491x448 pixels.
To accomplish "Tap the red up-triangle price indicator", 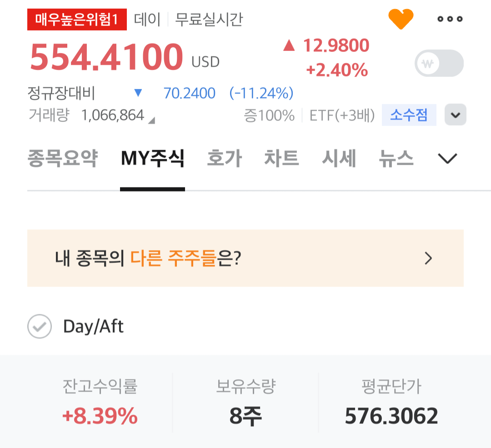I will click(x=289, y=45).
